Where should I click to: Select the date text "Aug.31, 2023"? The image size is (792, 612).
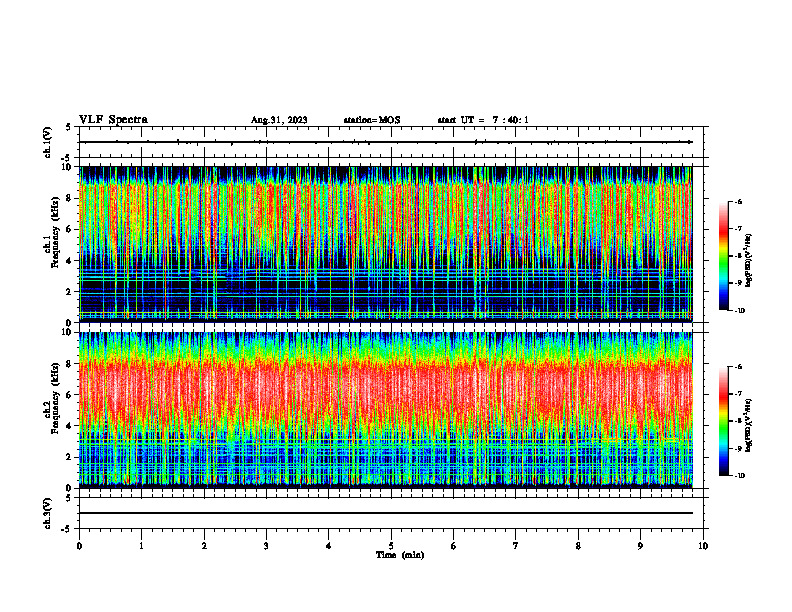click(279, 120)
